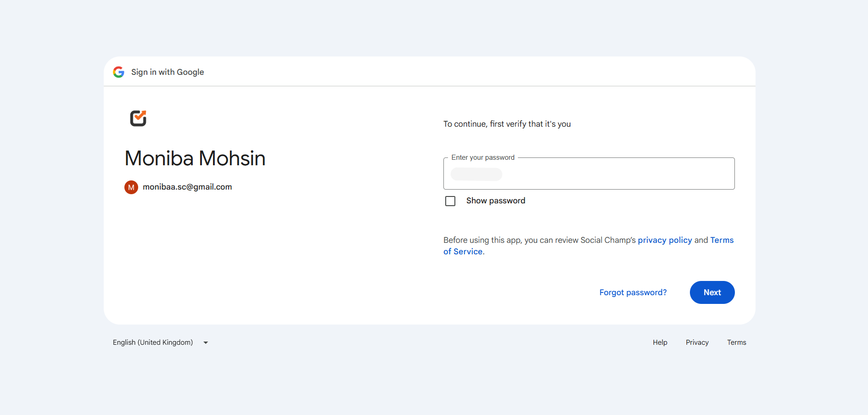
Task: Open the language dropdown arrow
Action: [206, 342]
